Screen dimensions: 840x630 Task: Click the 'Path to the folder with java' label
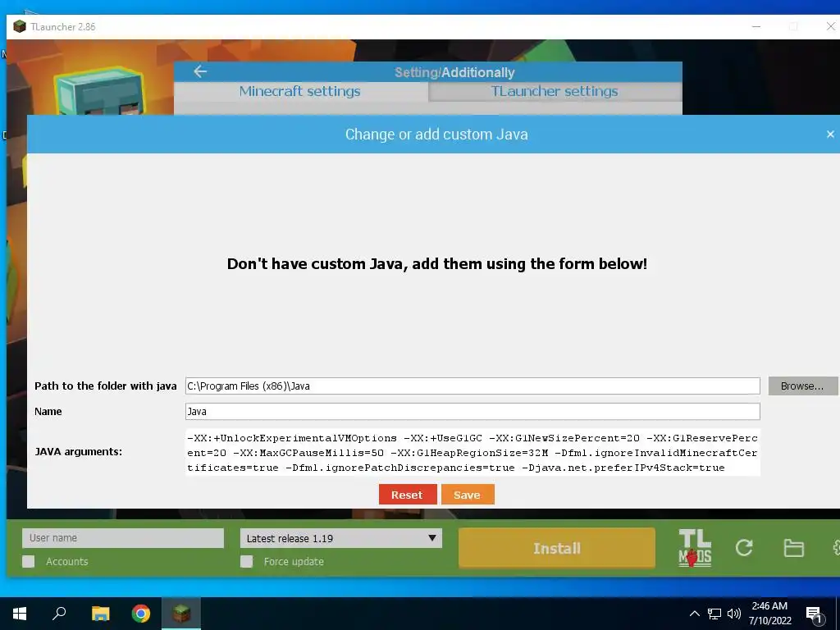106,386
